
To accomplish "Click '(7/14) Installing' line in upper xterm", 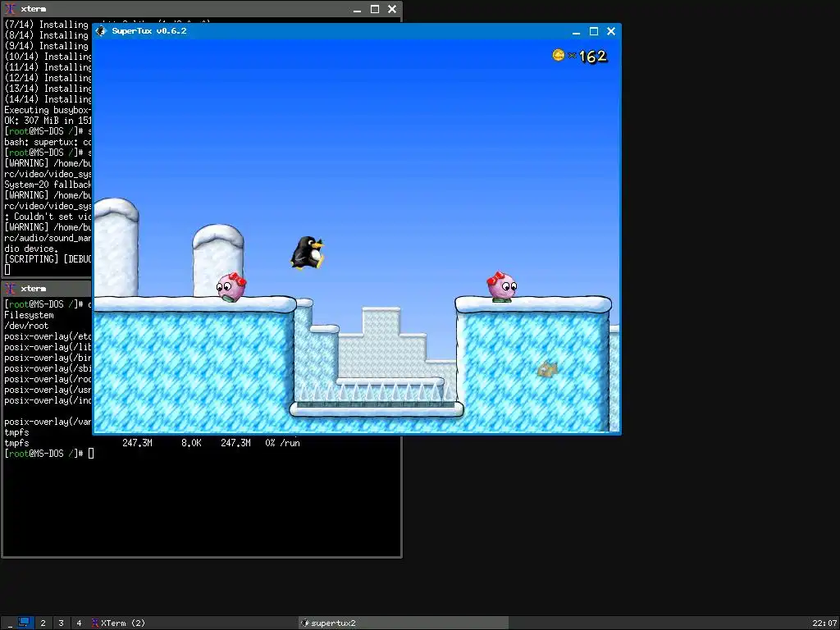I will coord(46,25).
